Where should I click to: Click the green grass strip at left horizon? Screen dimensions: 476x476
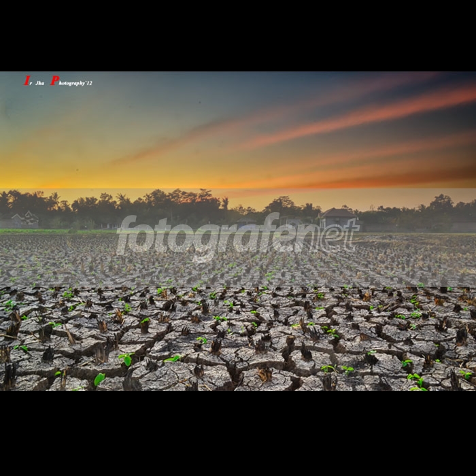(x=54, y=231)
